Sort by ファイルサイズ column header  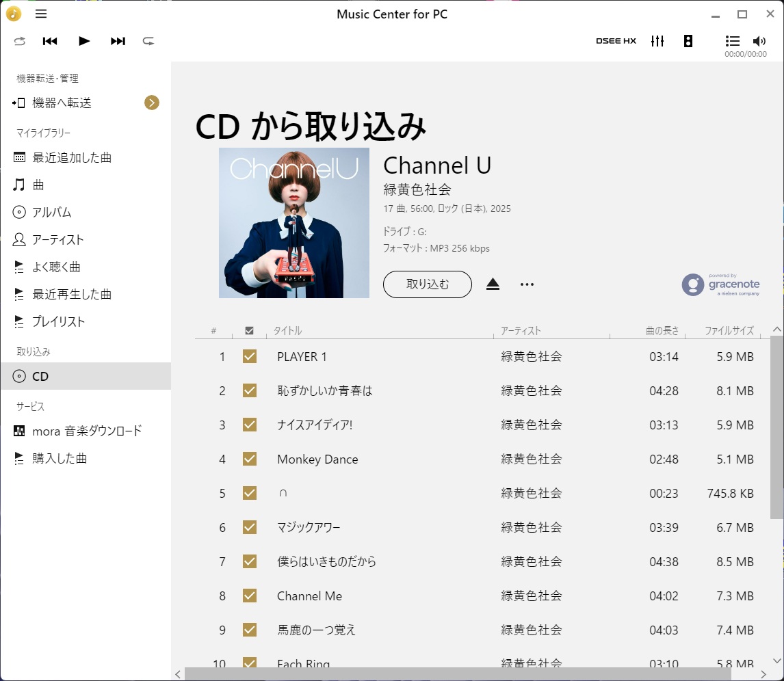[729, 331]
